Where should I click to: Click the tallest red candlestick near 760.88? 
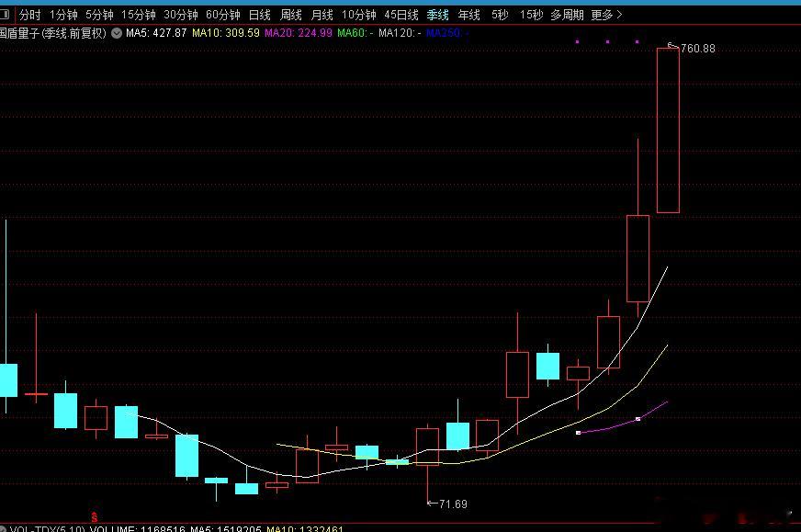pyautogui.click(x=668, y=130)
